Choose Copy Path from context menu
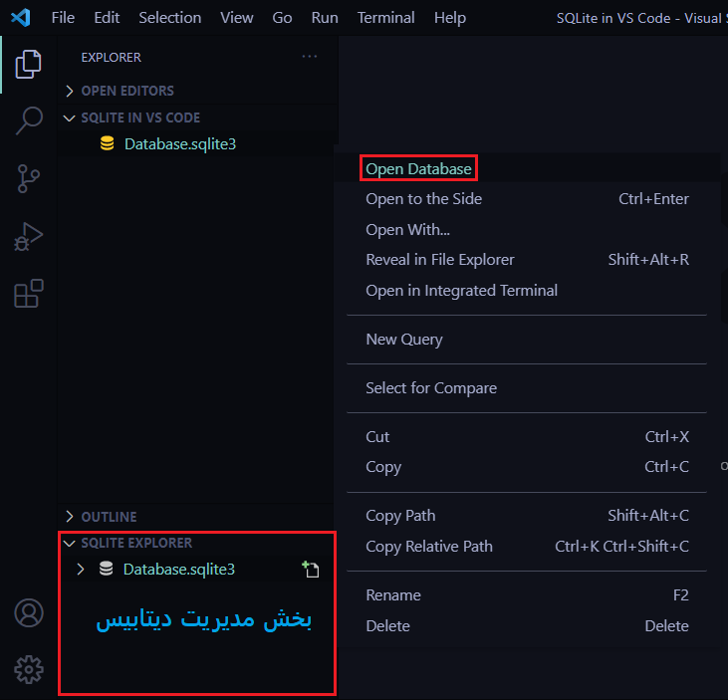The height and width of the screenshot is (700, 728). tap(527, 515)
